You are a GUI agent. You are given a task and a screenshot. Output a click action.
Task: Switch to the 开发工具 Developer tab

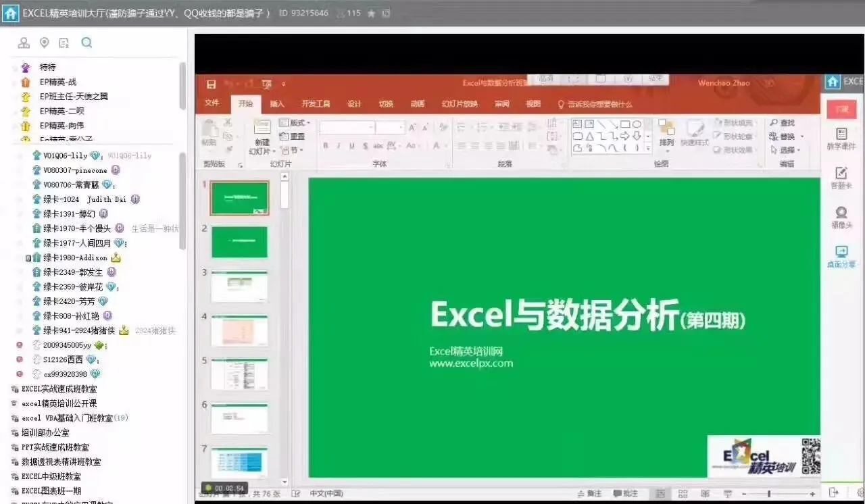coord(316,104)
